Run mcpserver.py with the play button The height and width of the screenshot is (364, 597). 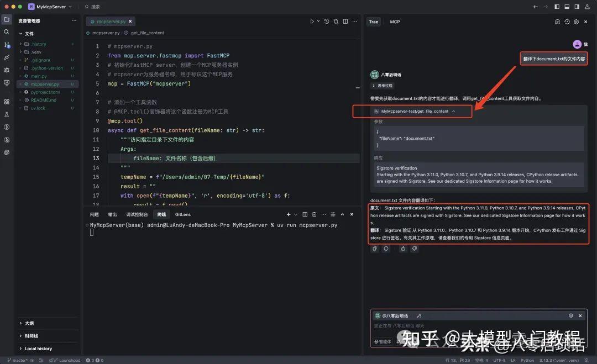point(312,20)
